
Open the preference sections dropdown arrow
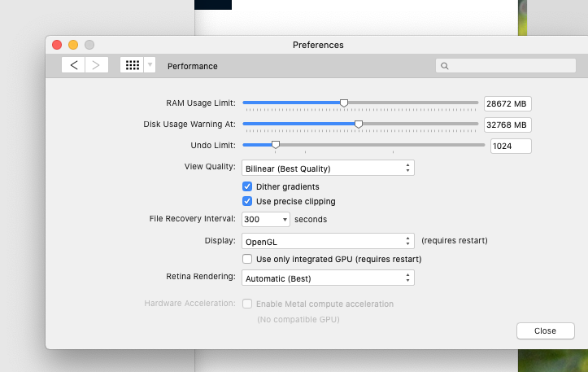150,65
